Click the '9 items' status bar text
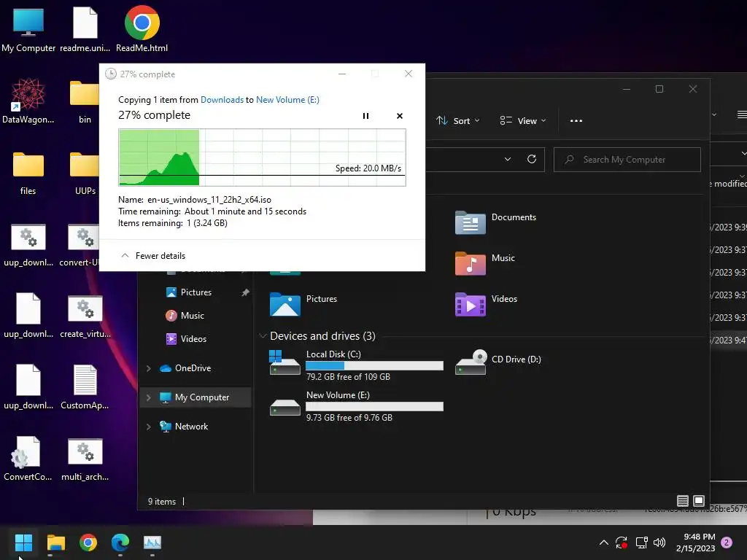Screen dimensions: 747x560 click(x=161, y=502)
